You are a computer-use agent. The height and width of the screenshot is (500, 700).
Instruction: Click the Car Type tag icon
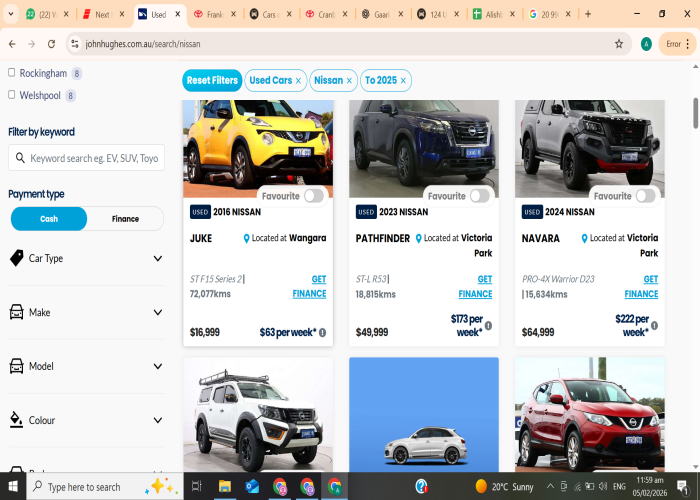tap(17, 258)
